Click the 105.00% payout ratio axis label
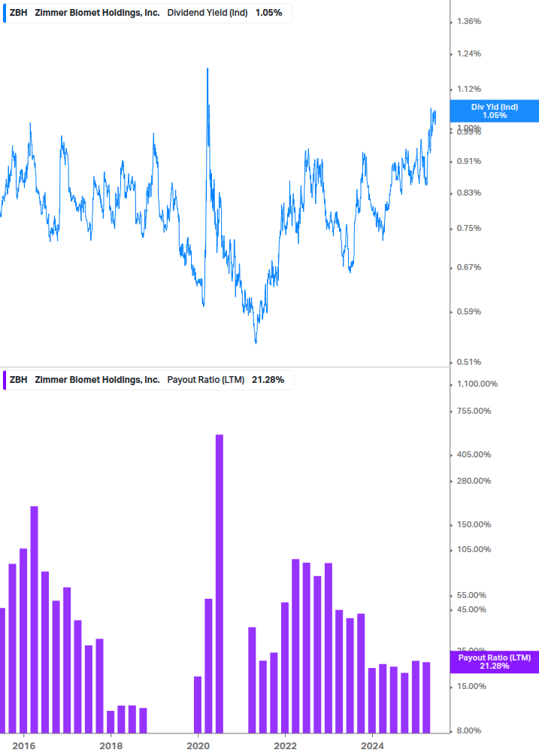Screen dimensions: 539x756 pyautogui.click(x=474, y=549)
